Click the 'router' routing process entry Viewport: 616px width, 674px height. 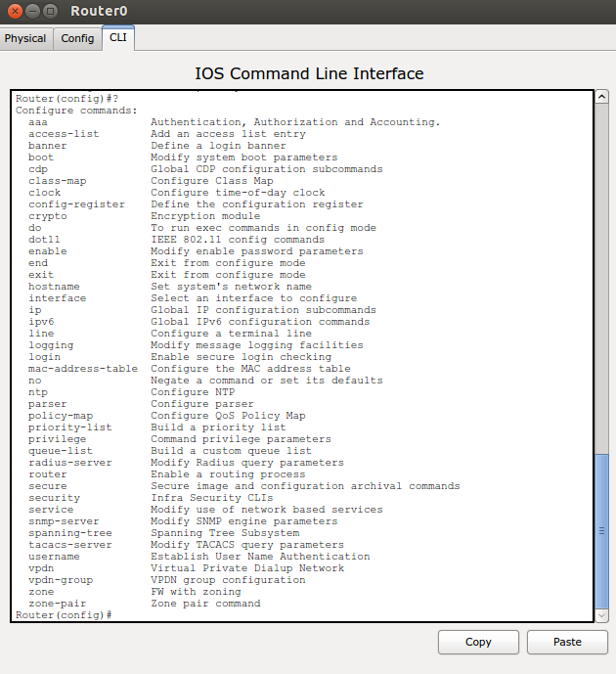47,474
